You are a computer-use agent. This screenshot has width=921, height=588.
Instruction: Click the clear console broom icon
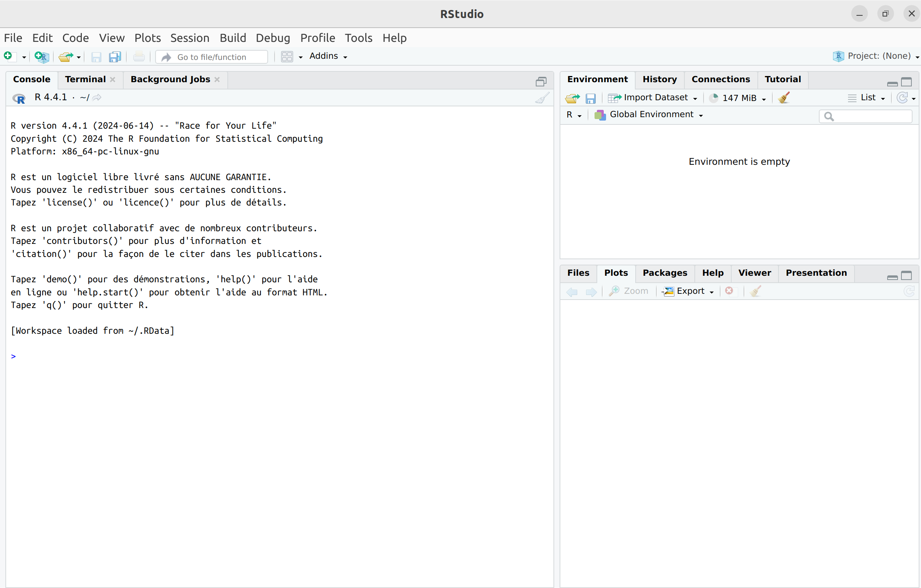(x=542, y=98)
